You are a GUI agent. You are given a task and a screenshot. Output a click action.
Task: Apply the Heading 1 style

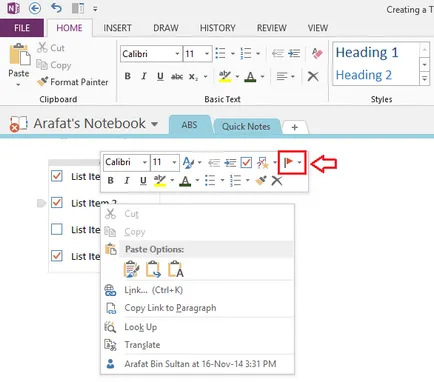[x=367, y=52]
